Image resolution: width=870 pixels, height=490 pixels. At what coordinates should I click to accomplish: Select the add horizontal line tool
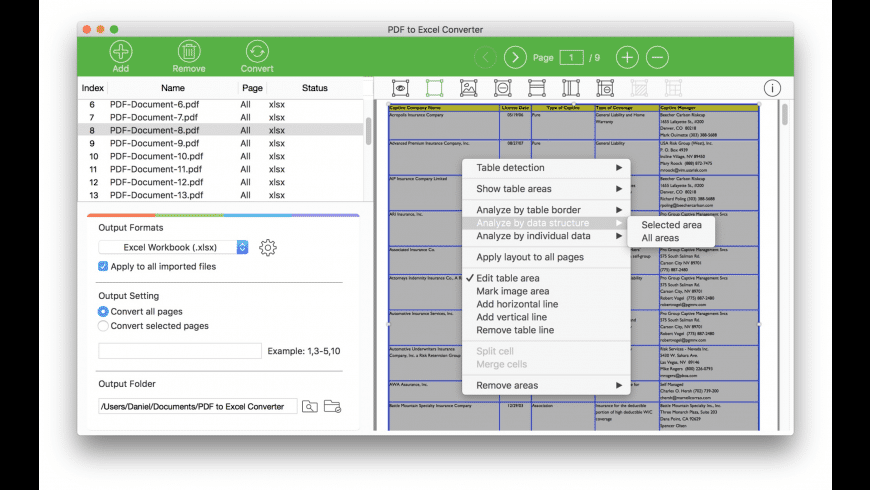[537, 88]
